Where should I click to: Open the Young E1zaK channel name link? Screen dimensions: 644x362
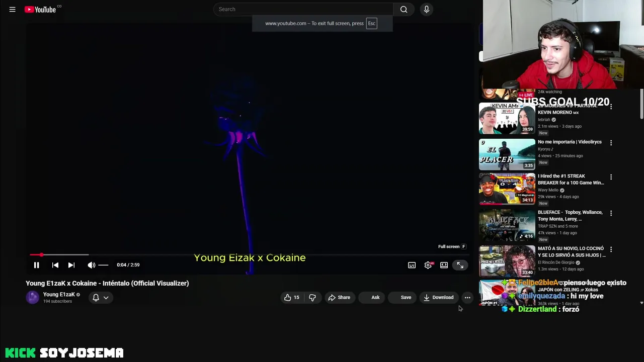pos(59,295)
